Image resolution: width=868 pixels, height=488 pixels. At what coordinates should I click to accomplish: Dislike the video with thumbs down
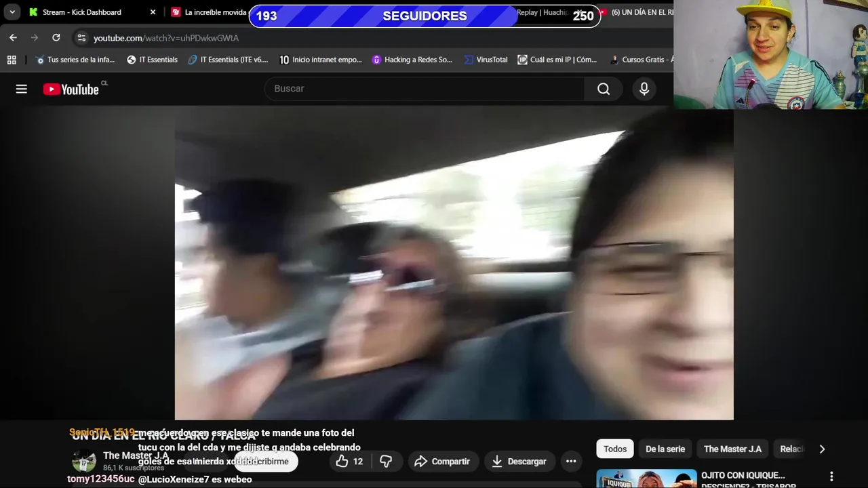click(386, 462)
